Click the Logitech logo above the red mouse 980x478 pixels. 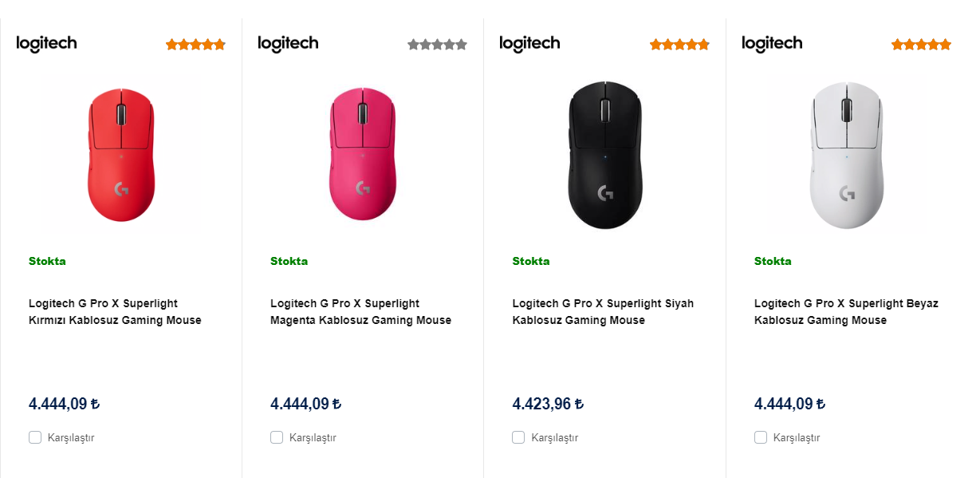coord(46,44)
